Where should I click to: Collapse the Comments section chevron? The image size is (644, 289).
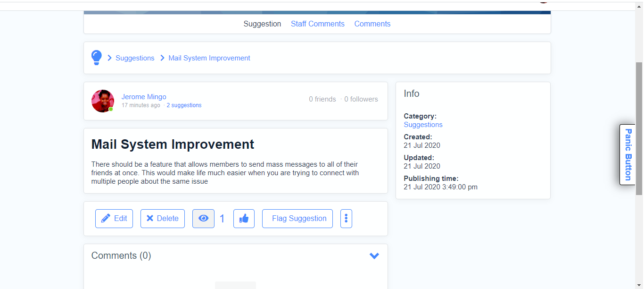(374, 256)
